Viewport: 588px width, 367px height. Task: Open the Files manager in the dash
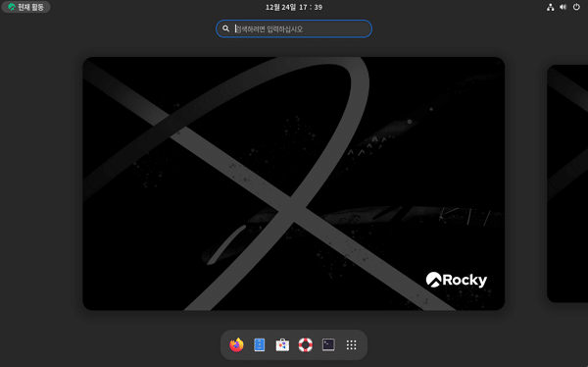259,344
